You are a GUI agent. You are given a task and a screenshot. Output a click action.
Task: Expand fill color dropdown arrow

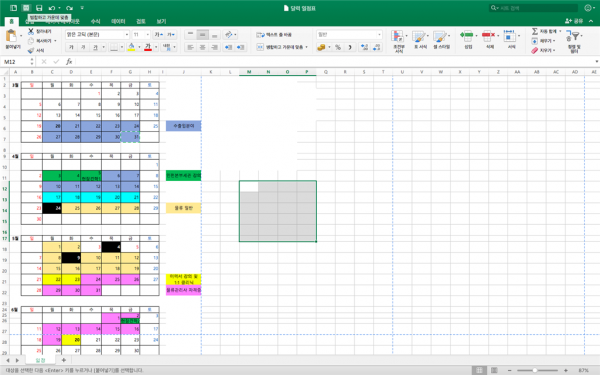pyautogui.click(x=139, y=47)
